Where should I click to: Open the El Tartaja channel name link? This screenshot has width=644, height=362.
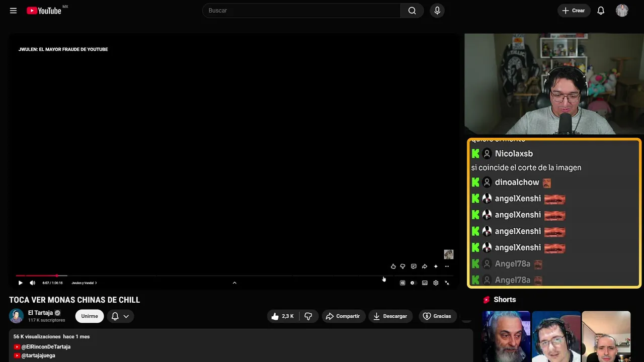40,313
